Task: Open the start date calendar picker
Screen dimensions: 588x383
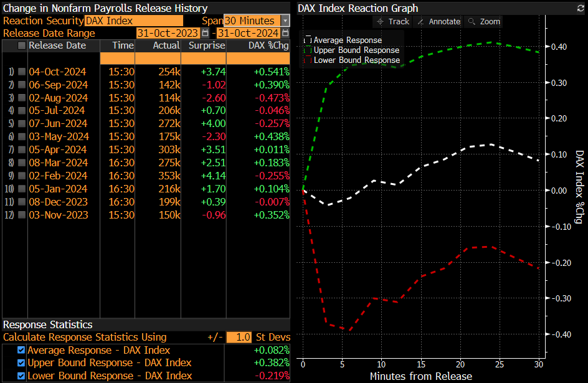Action: click(x=205, y=33)
